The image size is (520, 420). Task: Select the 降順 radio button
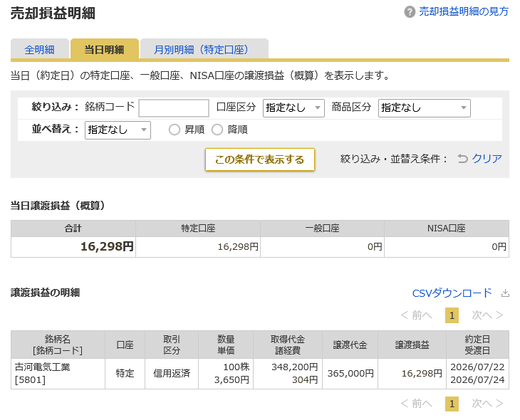pyautogui.click(x=217, y=130)
